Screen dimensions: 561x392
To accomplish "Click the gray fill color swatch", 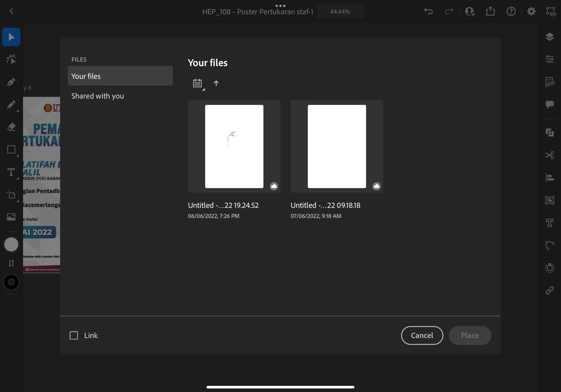I will coord(11,245).
